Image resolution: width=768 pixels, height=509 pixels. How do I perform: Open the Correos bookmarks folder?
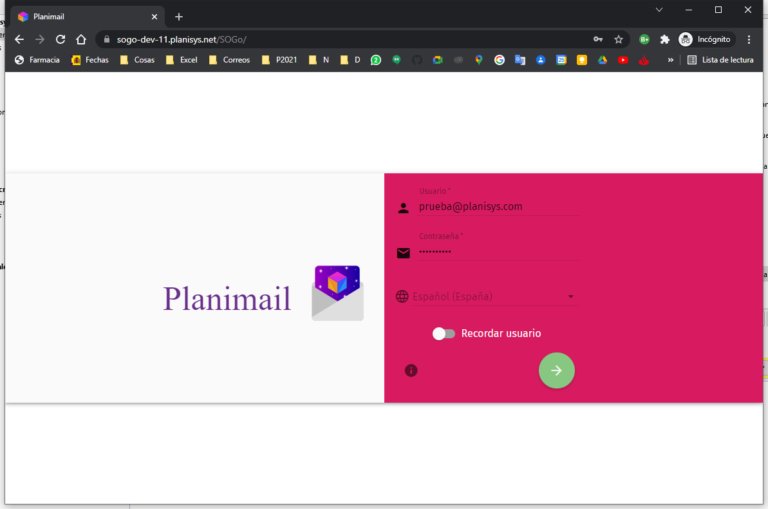tap(229, 60)
